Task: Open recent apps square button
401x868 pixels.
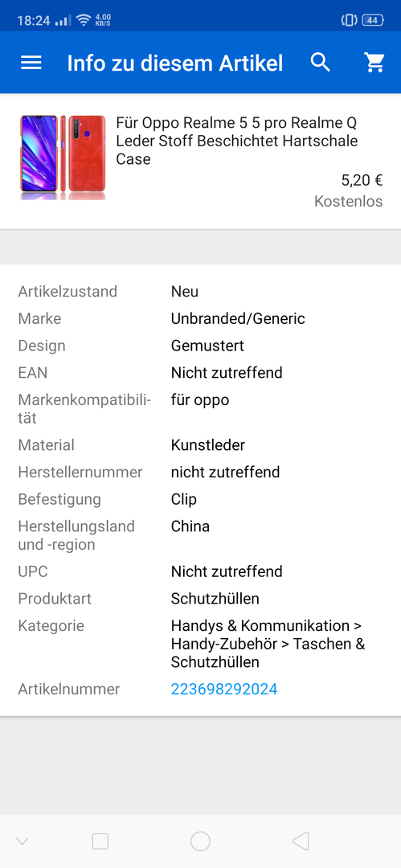Action: 100,841
